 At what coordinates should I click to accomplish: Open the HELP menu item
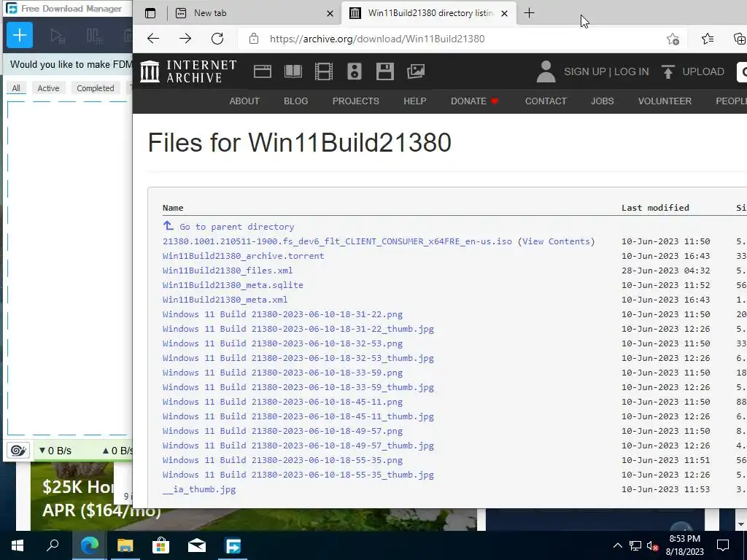click(x=415, y=101)
